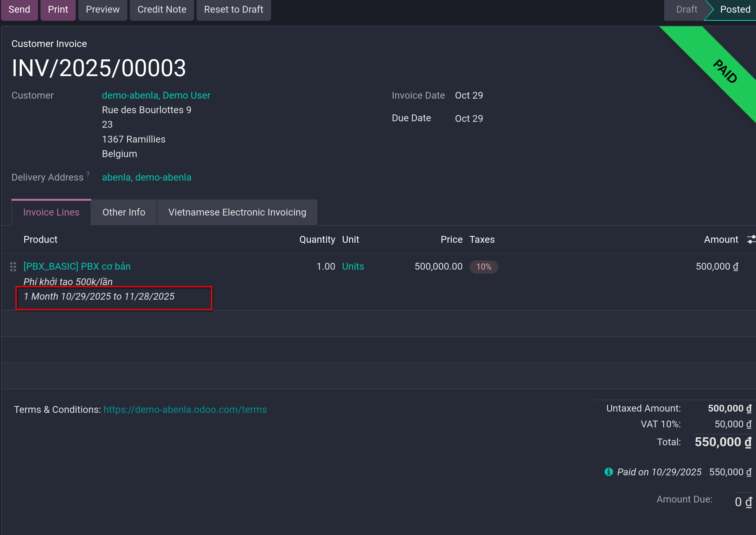Click the 10% tax tag
Viewport: 756px width, 535px height.
(484, 267)
